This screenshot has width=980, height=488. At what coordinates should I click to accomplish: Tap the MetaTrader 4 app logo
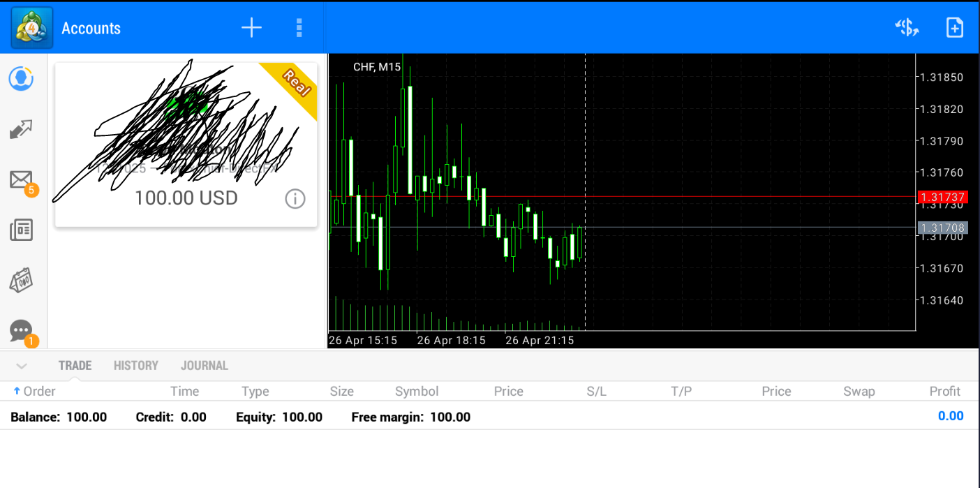[x=31, y=28]
